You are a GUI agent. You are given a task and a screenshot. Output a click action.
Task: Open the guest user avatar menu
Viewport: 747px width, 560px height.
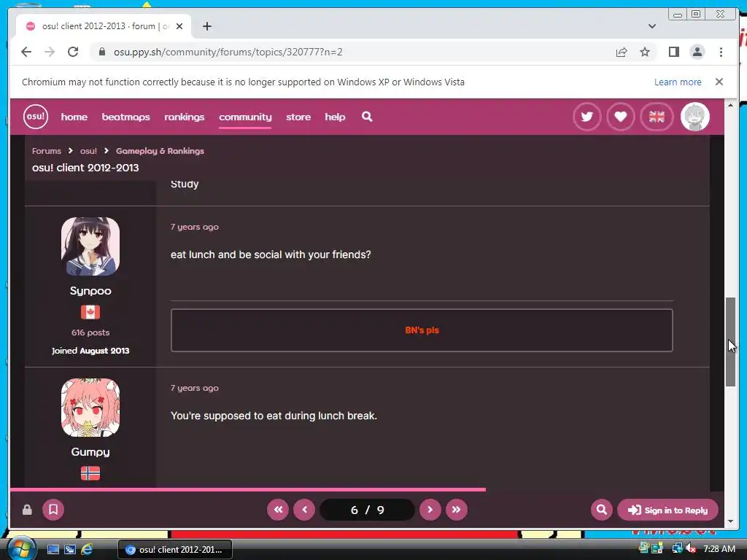[695, 117]
